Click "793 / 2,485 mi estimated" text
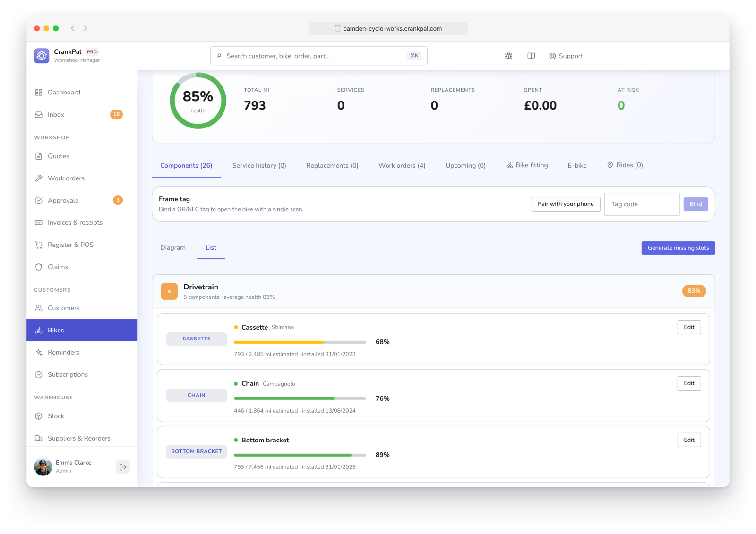756x534 pixels. 266,354
